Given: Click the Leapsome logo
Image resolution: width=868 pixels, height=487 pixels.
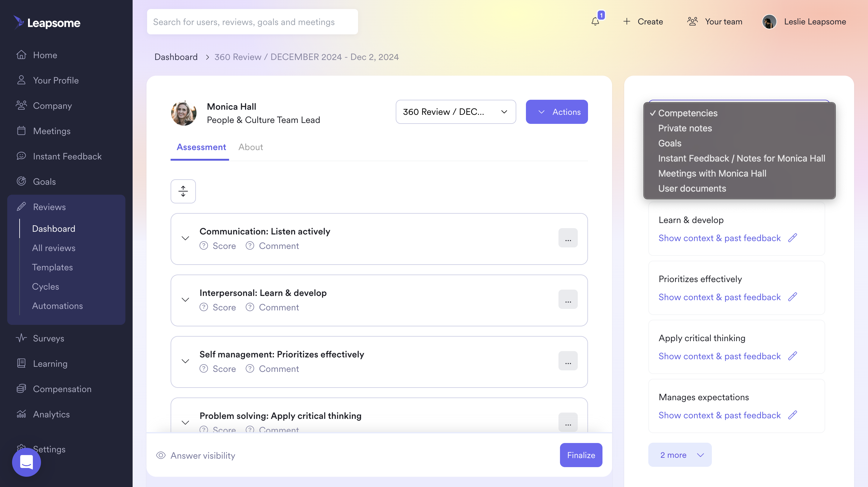Looking at the screenshot, I should pyautogui.click(x=47, y=23).
